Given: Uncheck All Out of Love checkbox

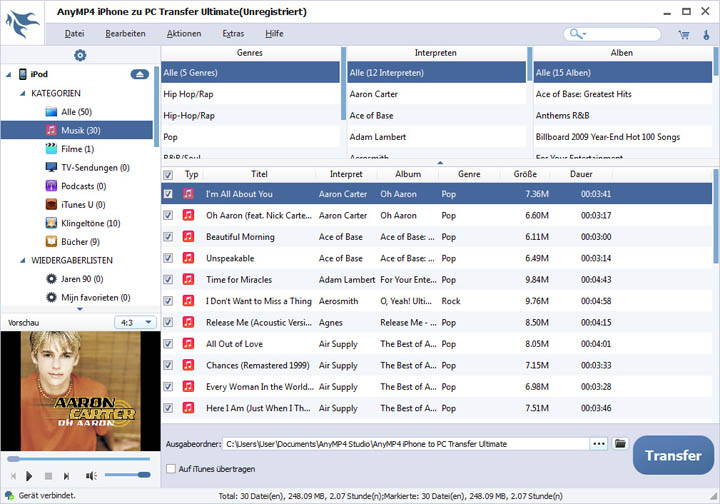Looking at the screenshot, I should (169, 344).
